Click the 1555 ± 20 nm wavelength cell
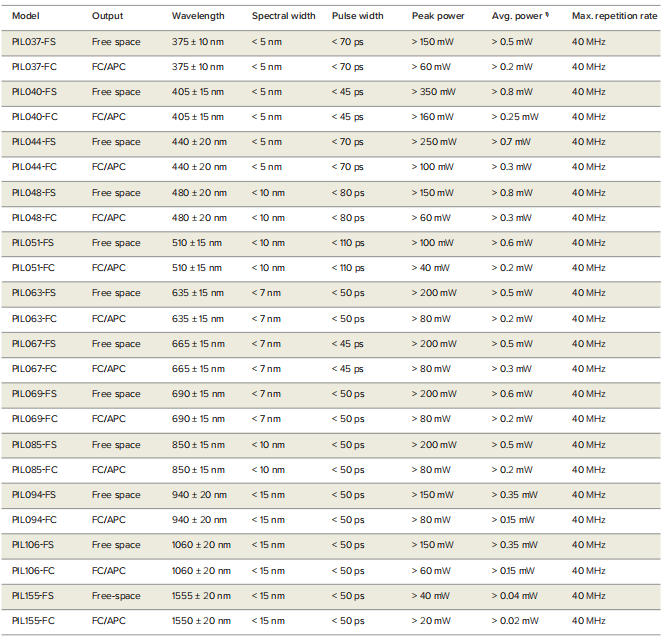 (200, 596)
